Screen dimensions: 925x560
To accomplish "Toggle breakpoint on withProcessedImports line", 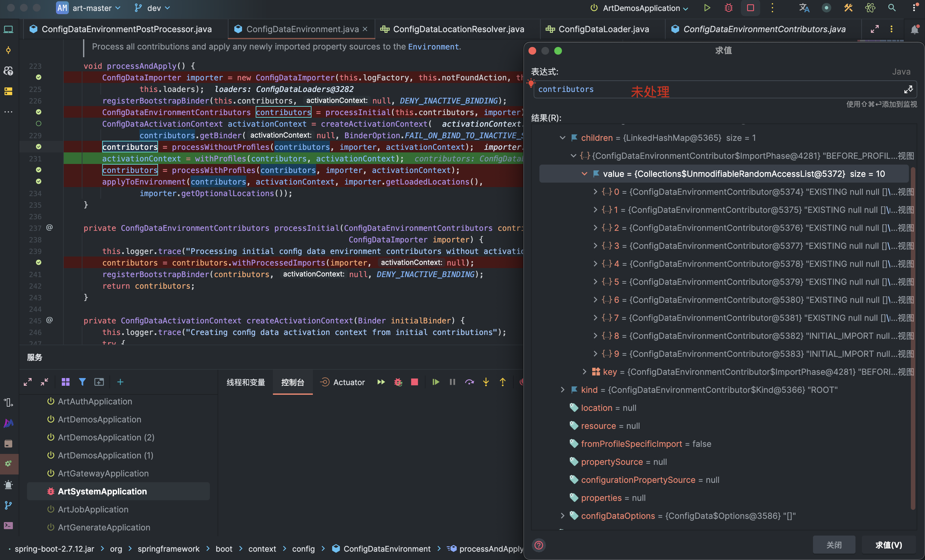I will pos(38,263).
